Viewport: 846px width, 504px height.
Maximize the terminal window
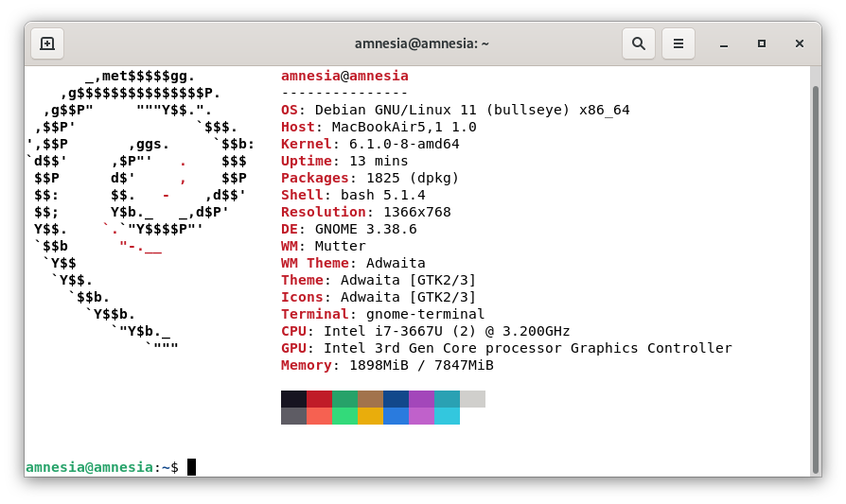click(762, 43)
